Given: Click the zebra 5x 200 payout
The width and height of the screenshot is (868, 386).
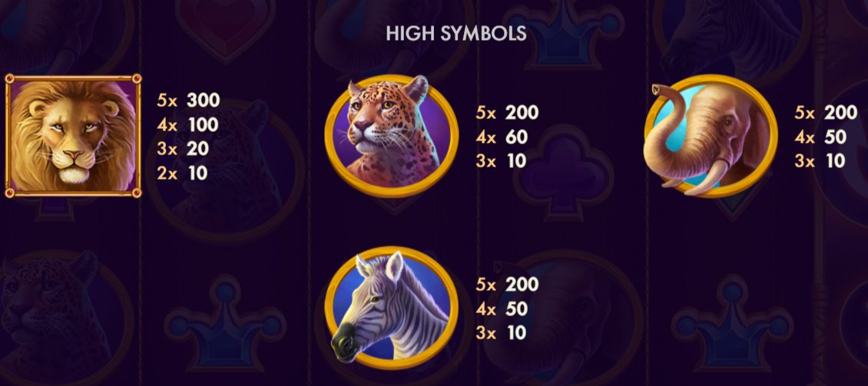Looking at the screenshot, I should [507, 284].
